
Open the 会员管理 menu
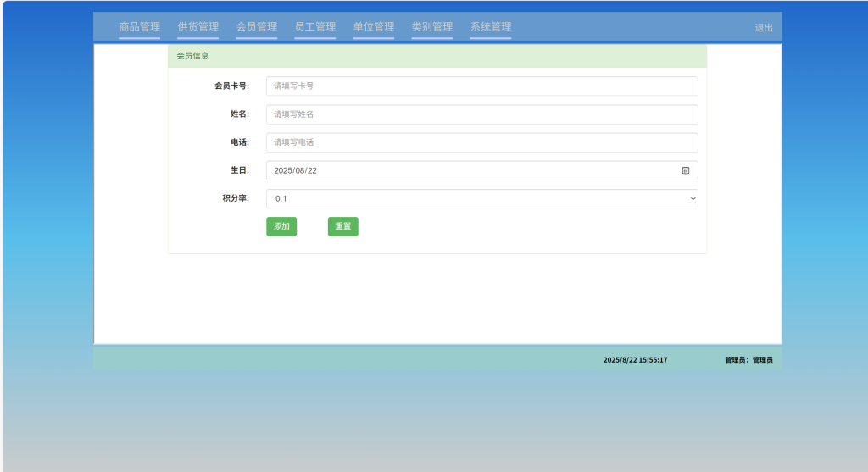[257, 26]
